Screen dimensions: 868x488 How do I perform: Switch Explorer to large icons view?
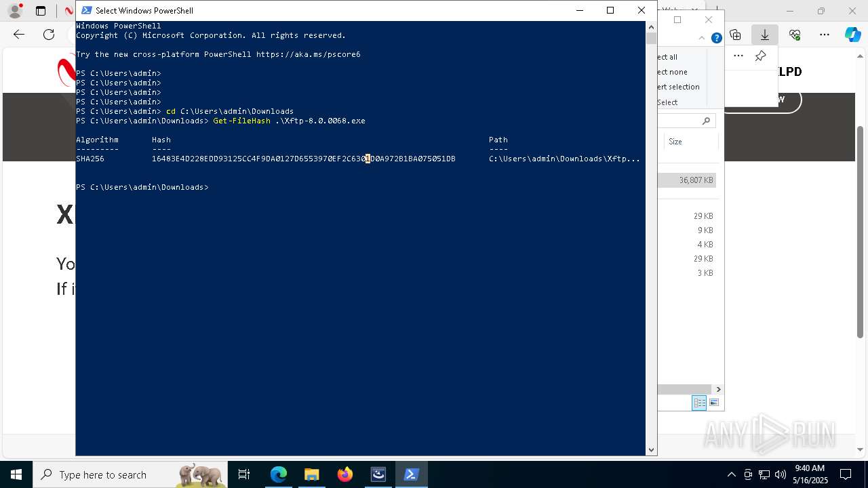click(x=713, y=403)
